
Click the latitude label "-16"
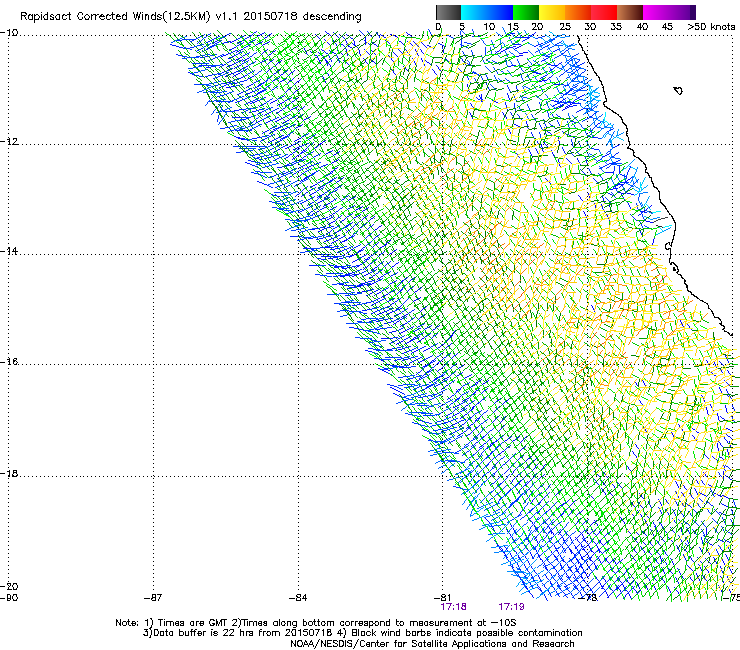9,362
